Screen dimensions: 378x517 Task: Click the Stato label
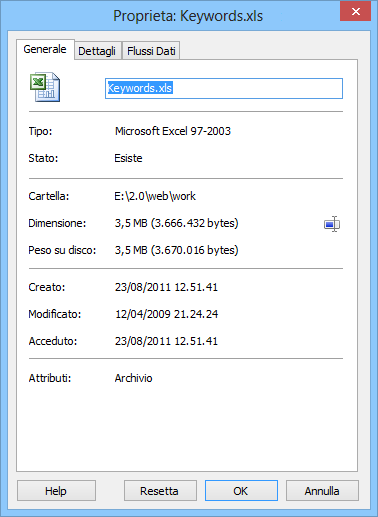point(43,158)
